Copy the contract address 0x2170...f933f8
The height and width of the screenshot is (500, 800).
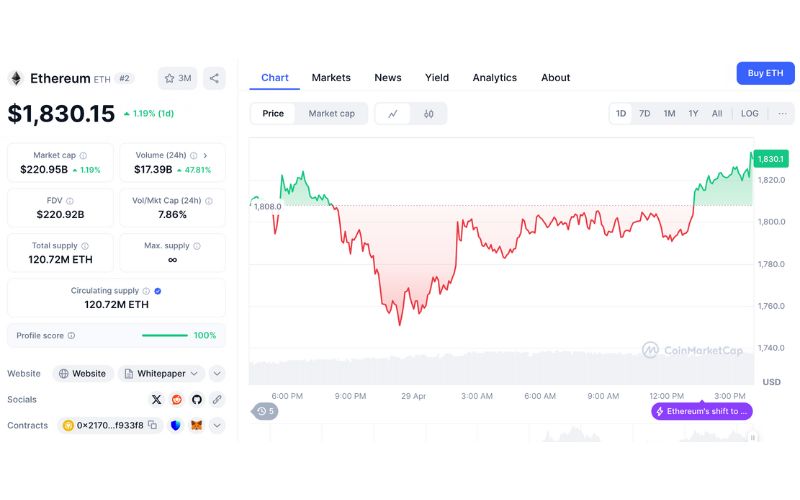click(153, 425)
